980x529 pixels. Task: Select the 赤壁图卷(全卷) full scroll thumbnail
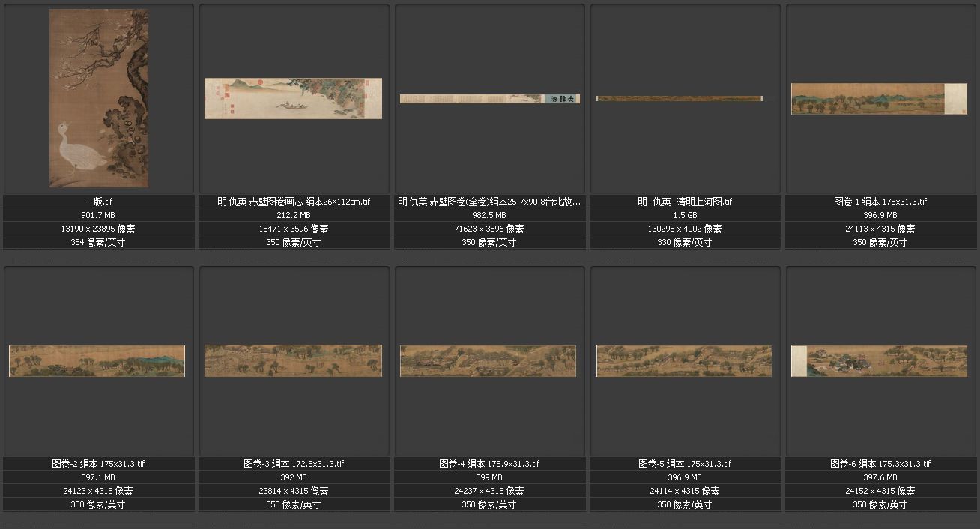[489, 98]
